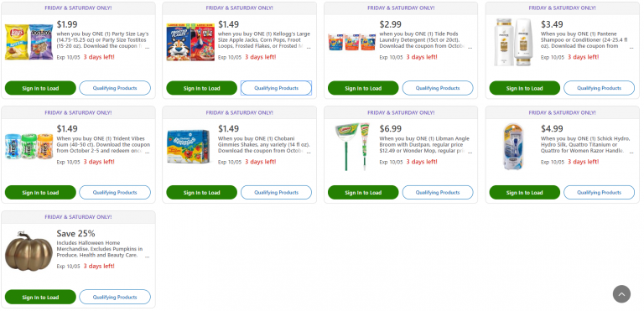Sign in to load Save 25% Halloween coupon
This screenshot has height=311, width=644.
40,297
